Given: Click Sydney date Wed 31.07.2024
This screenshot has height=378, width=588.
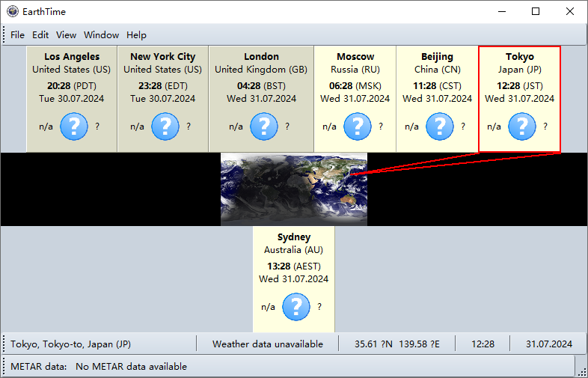Looking at the screenshot, I should [x=294, y=279].
